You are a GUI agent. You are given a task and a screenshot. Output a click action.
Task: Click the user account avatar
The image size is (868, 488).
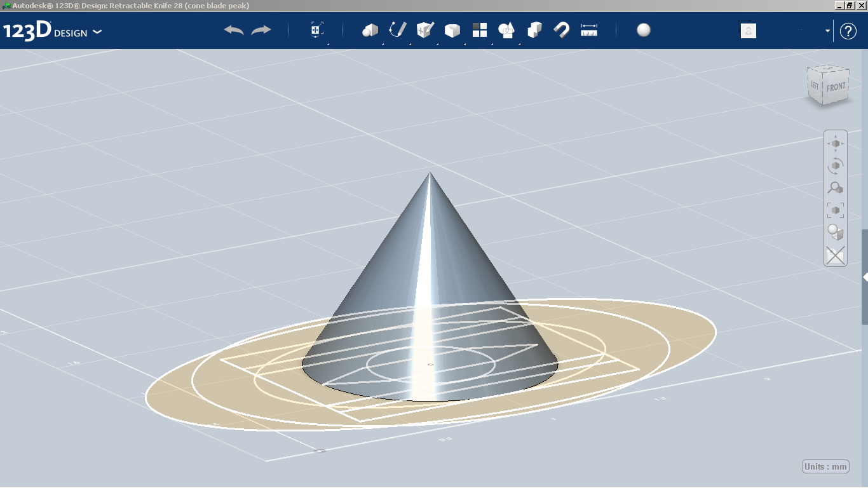(749, 30)
